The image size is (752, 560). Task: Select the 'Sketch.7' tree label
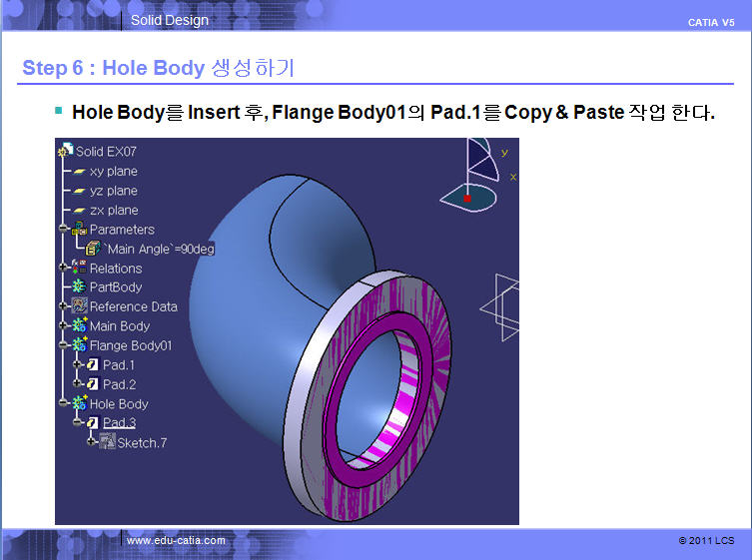tap(143, 443)
